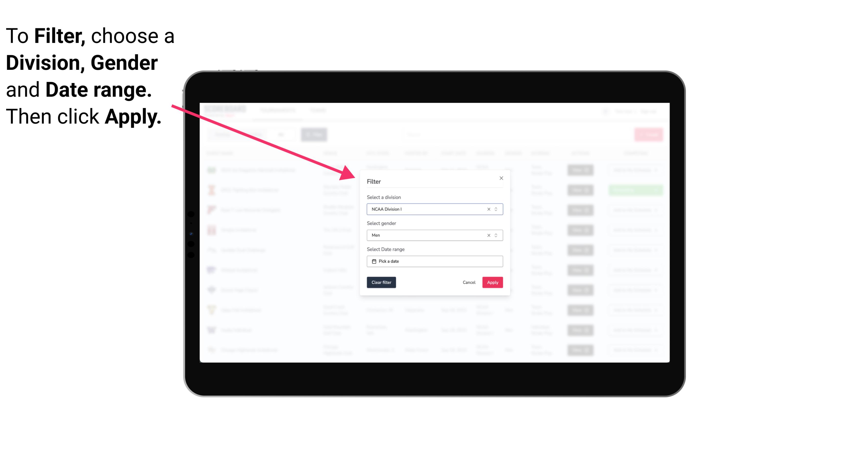This screenshot has width=868, height=467.
Task: Click the Apply button to filter results
Action: 492,283
